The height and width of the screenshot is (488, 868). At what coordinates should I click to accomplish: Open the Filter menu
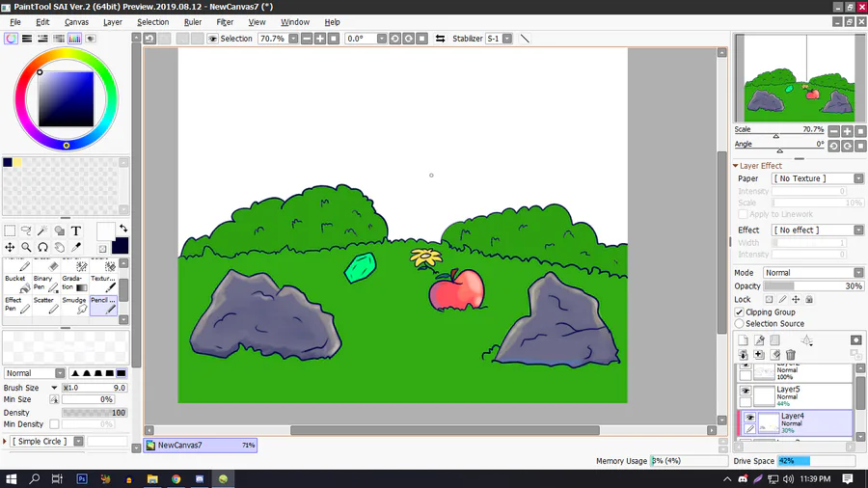225,22
